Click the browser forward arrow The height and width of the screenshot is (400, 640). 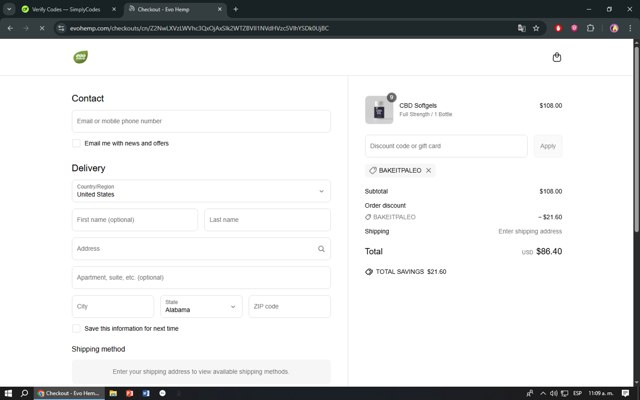pyautogui.click(x=26, y=28)
